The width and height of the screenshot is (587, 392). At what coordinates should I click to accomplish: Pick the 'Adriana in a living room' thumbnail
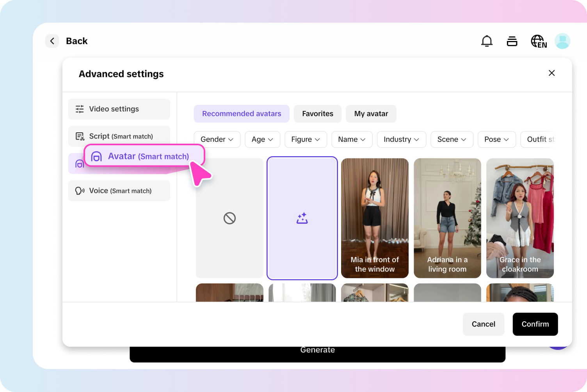[x=447, y=218]
